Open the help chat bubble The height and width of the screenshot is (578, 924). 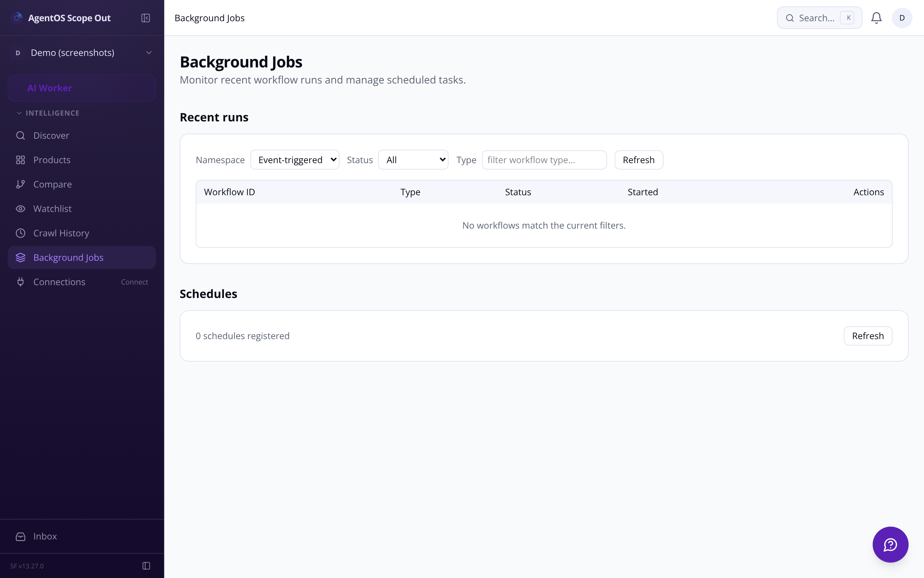pyautogui.click(x=890, y=544)
